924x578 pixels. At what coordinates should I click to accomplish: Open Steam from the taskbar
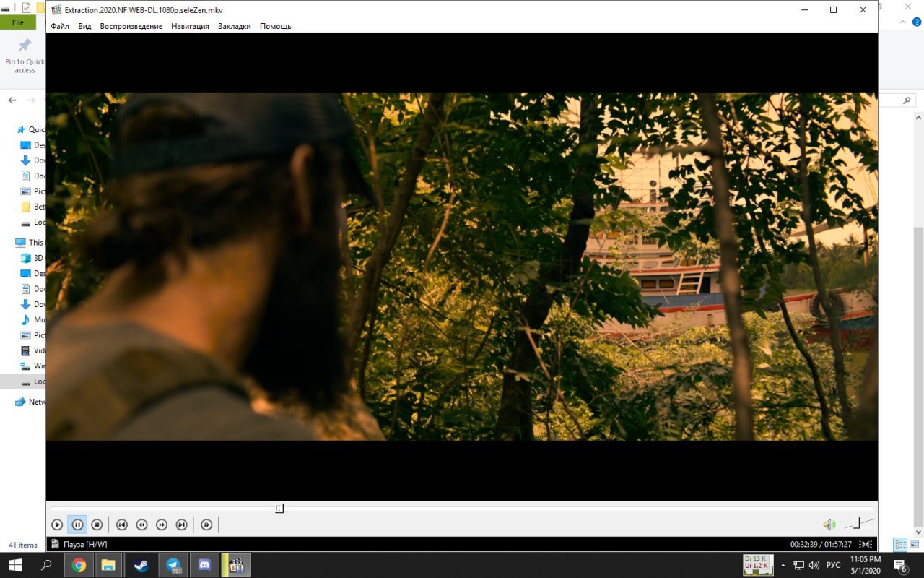click(141, 565)
